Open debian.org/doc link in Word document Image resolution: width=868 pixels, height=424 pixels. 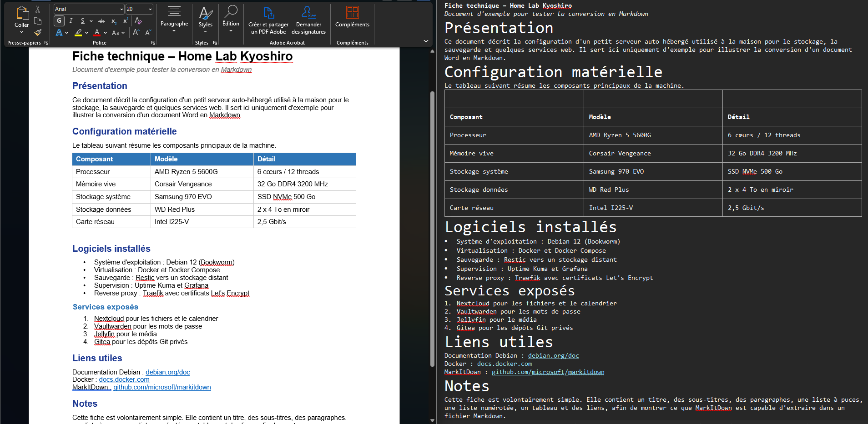pyautogui.click(x=168, y=372)
